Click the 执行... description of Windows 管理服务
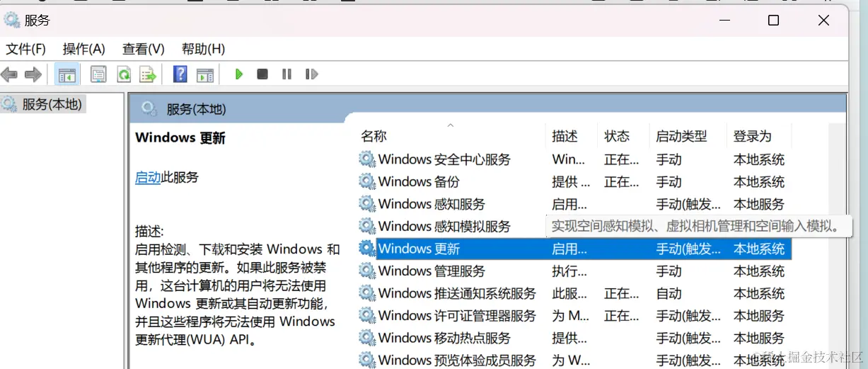 tap(569, 271)
